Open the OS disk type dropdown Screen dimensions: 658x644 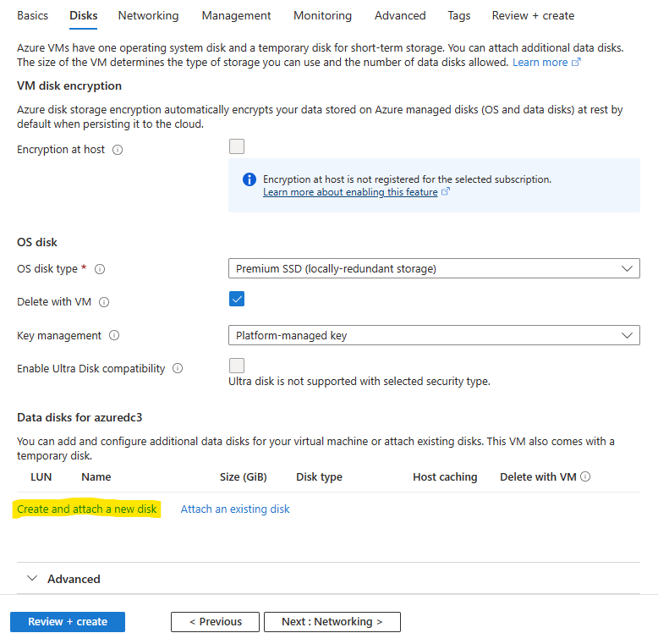[x=434, y=268]
